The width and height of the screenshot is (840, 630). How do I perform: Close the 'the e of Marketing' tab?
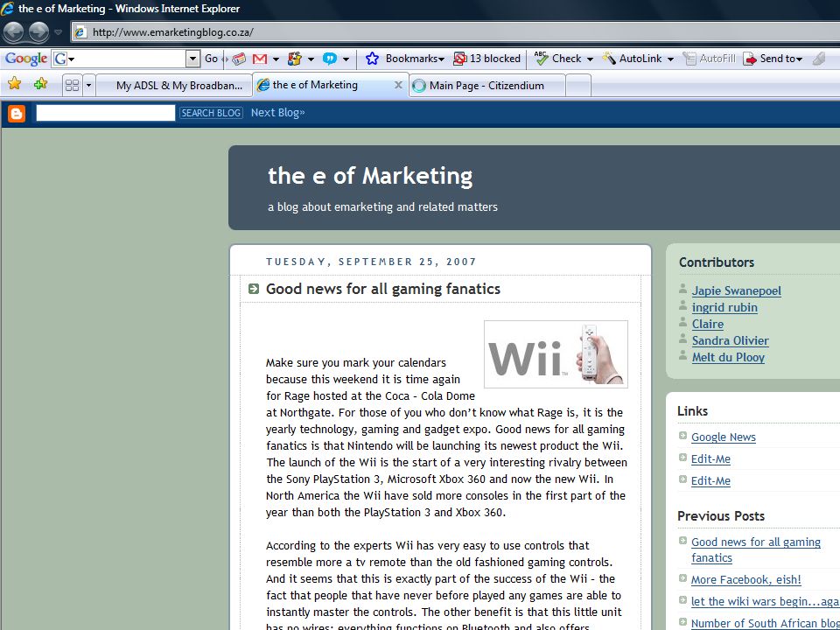click(398, 85)
